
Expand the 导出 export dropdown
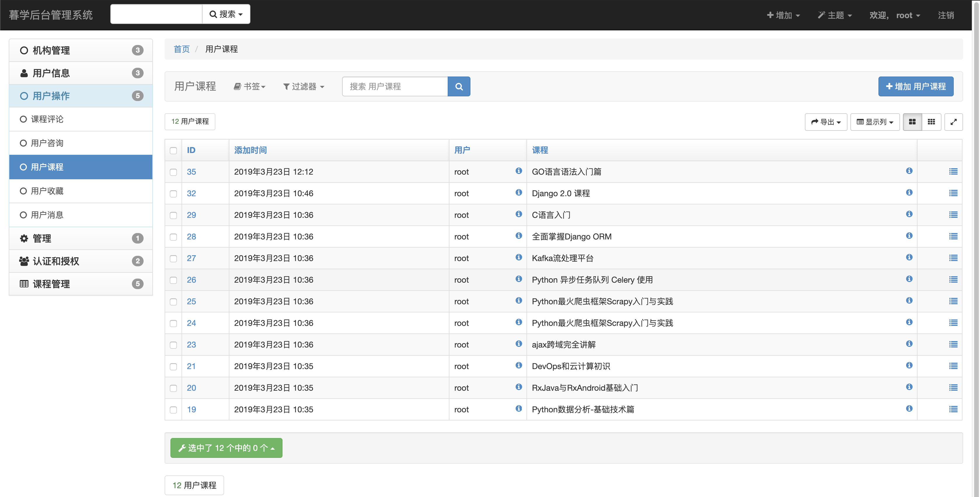[x=826, y=122]
